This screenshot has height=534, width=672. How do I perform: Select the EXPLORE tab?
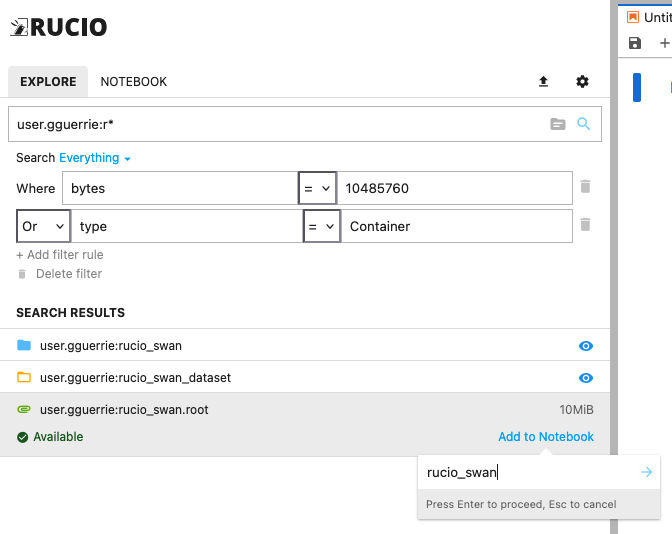coord(48,82)
